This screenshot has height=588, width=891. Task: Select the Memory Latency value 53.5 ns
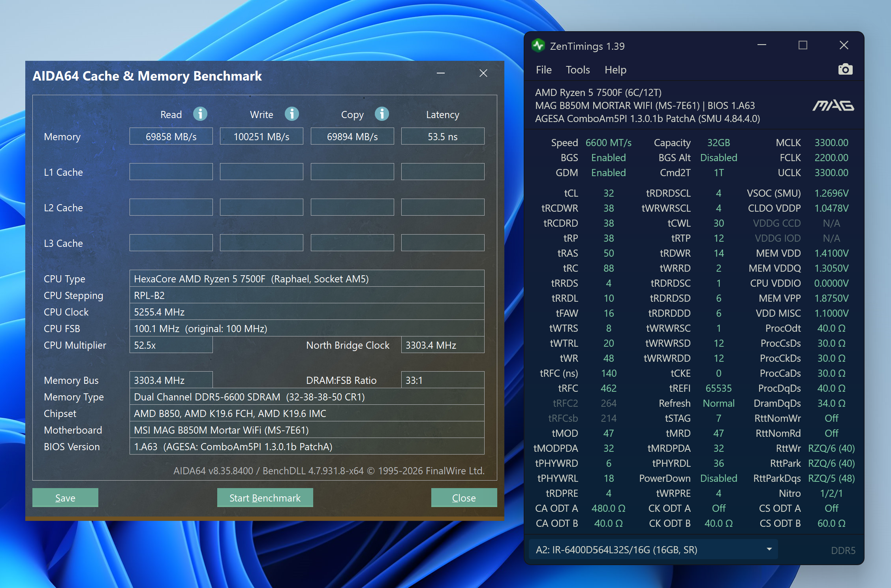click(443, 136)
